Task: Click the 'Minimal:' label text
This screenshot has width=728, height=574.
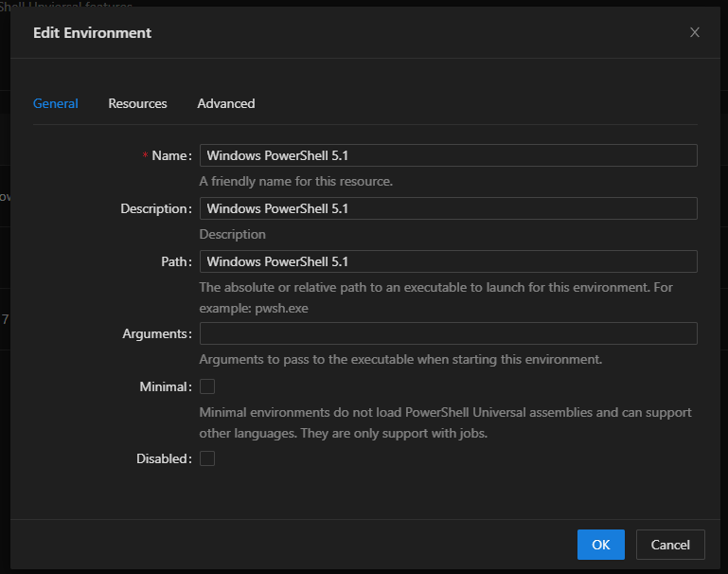Action: click(x=166, y=386)
